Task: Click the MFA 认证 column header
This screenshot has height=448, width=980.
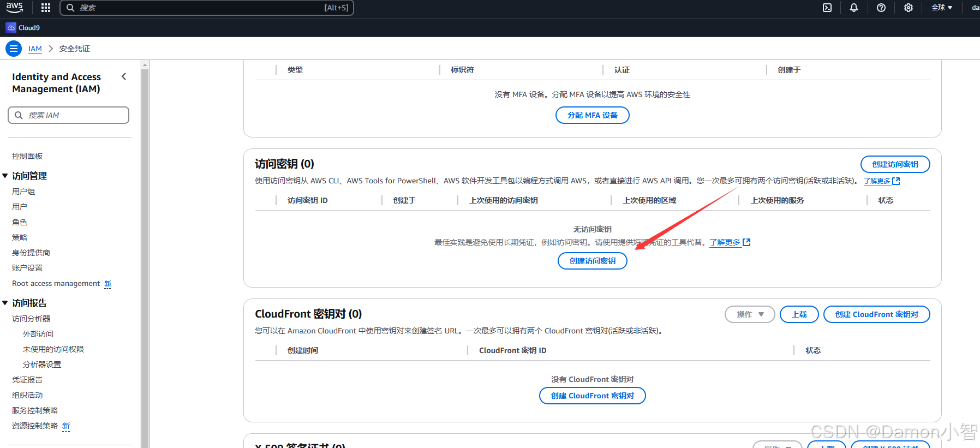Action: tap(622, 70)
